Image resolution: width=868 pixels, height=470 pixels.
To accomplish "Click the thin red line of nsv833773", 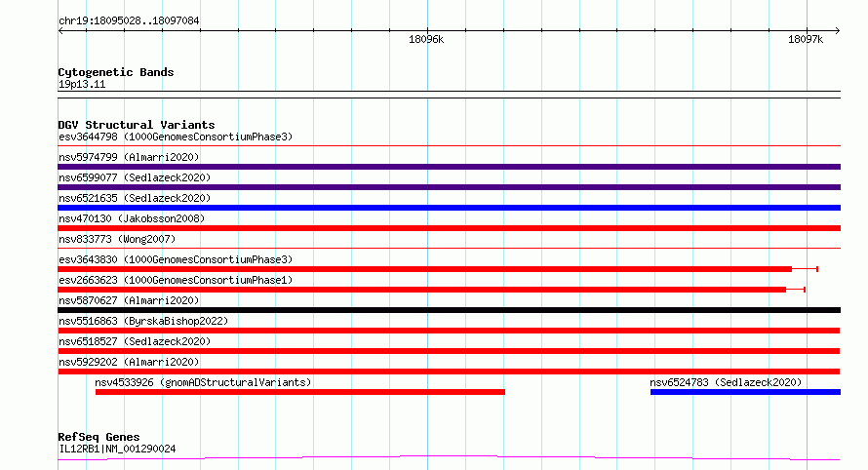I will coord(449,249).
